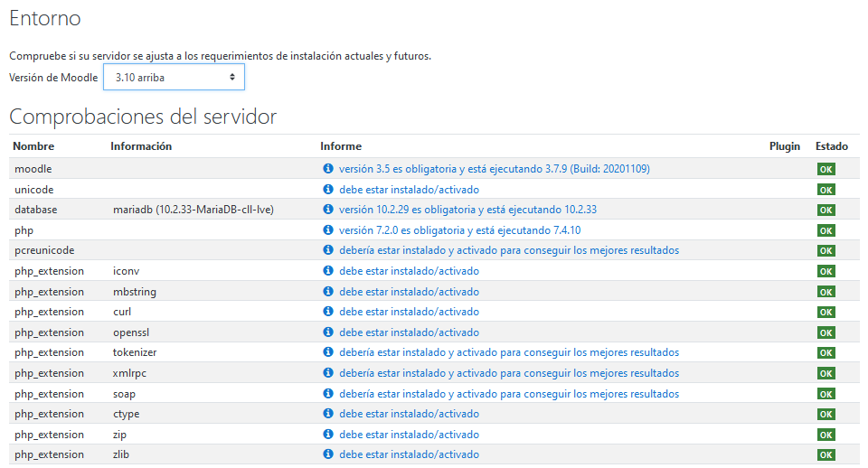Click the 'openssl' information cell
This screenshot has height=468, width=868.
(131, 332)
